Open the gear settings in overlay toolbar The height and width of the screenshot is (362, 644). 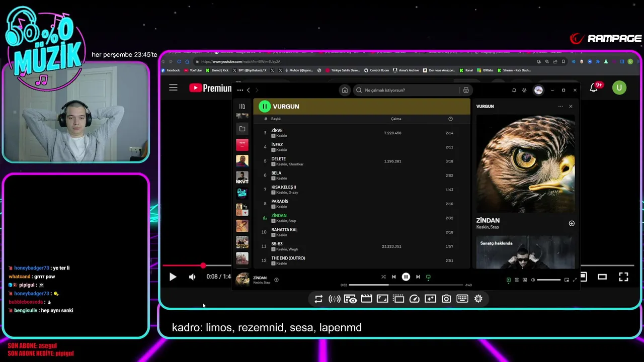click(478, 299)
